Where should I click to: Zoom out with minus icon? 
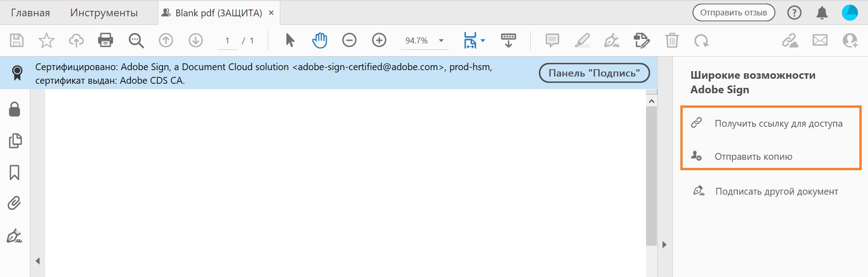(x=349, y=40)
